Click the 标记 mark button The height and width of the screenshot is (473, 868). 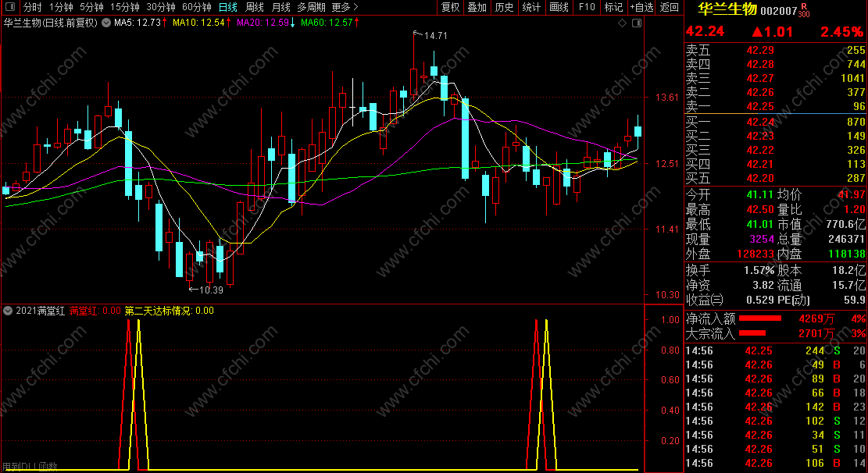point(613,7)
